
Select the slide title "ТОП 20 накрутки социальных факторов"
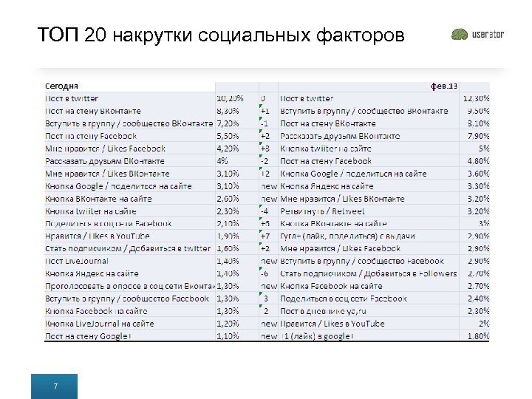click(221, 35)
